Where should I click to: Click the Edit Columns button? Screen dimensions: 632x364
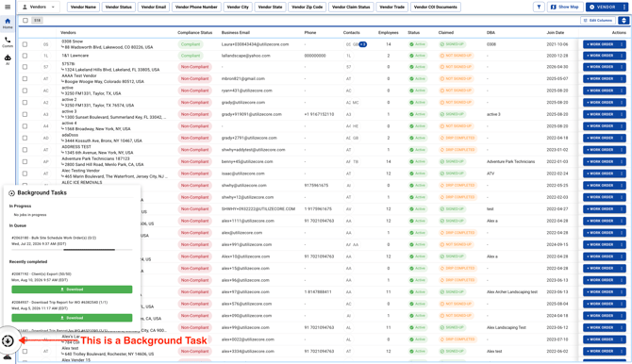click(598, 20)
